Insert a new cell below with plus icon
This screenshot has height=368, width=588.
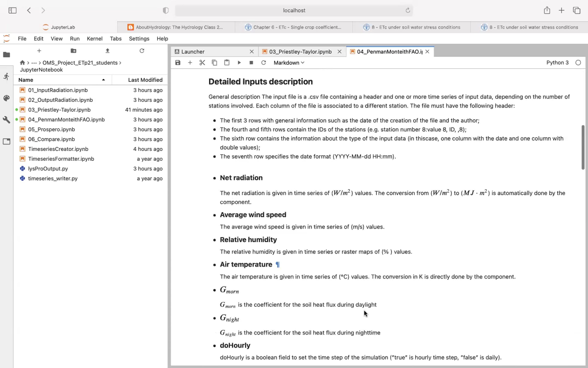(190, 63)
